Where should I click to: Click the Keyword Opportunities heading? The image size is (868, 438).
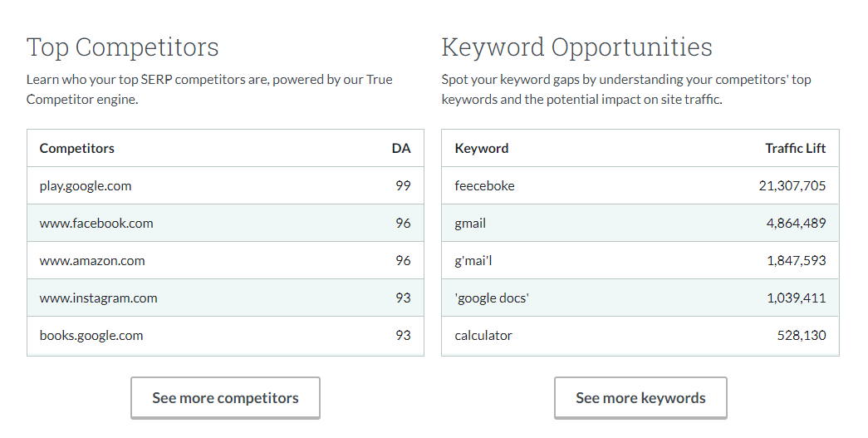(576, 47)
